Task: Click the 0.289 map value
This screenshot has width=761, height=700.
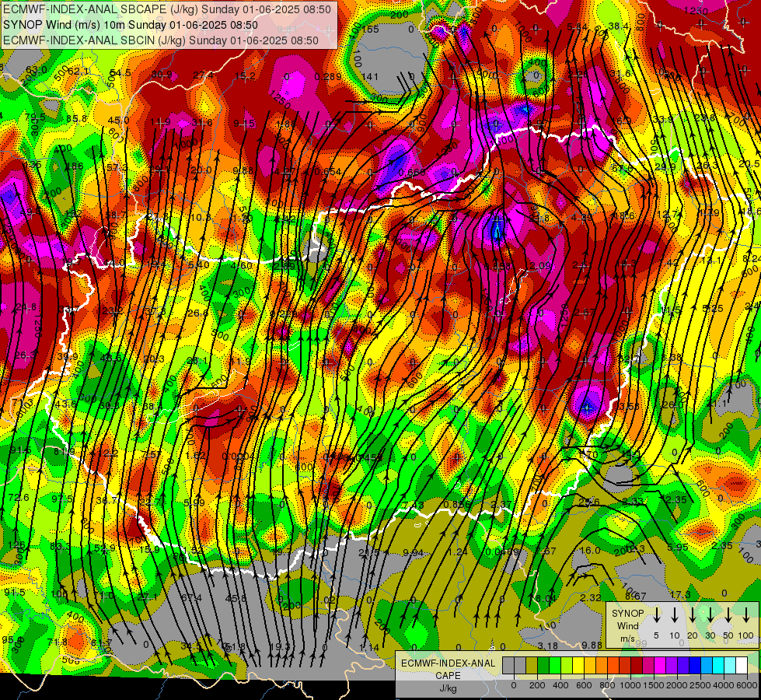Action: [x=327, y=76]
